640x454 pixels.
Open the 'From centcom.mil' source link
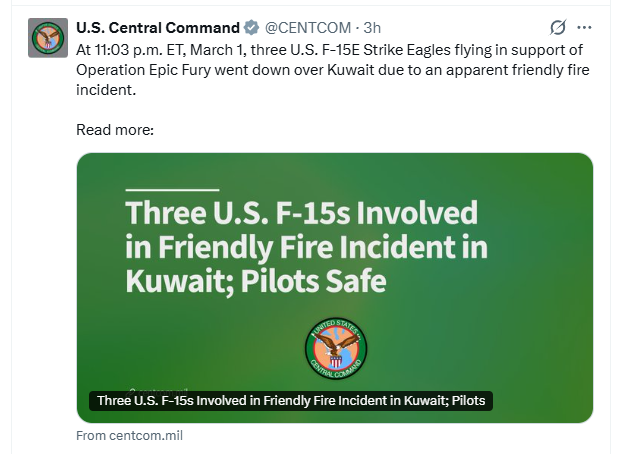click(x=129, y=436)
